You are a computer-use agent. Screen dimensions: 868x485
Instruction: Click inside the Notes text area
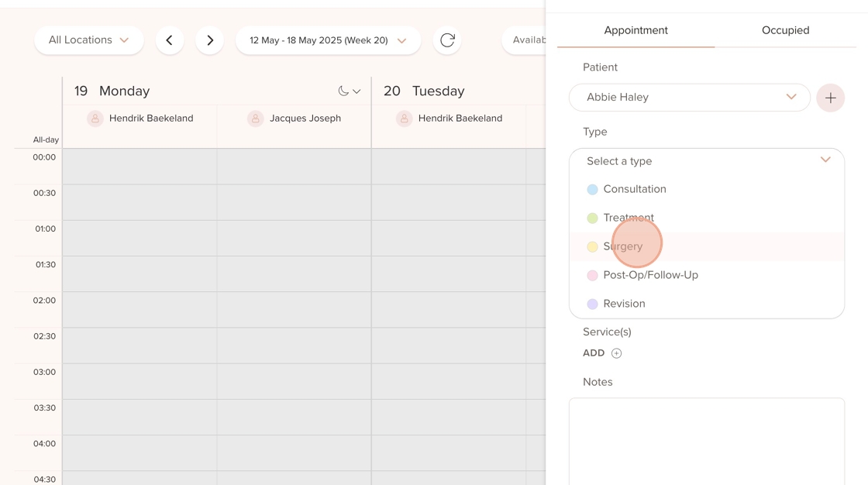[x=706, y=442]
